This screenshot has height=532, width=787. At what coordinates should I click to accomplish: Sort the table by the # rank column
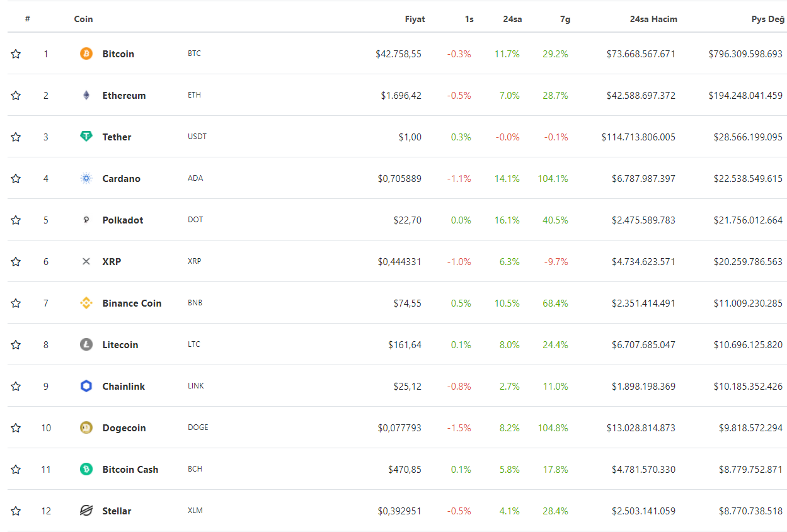(28, 19)
